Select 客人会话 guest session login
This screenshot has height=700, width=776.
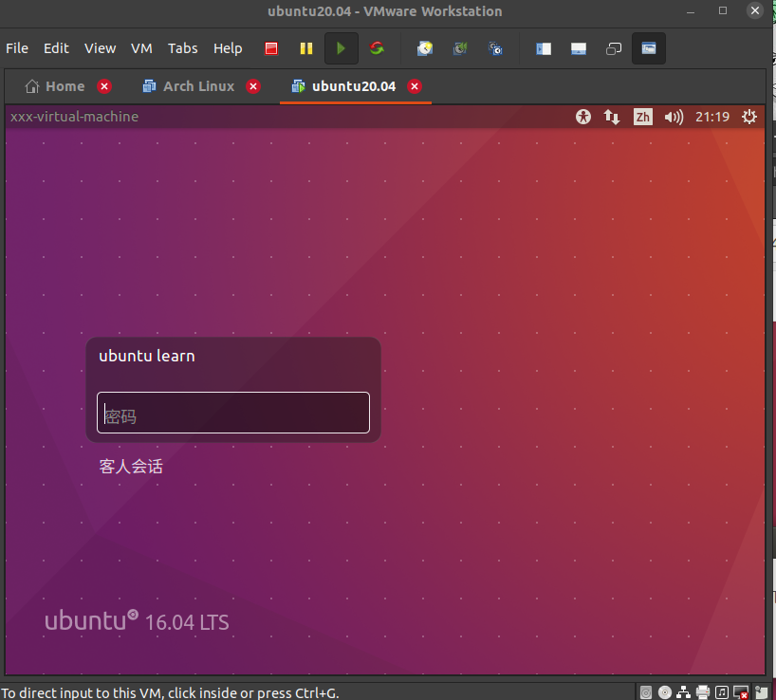point(131,466)
